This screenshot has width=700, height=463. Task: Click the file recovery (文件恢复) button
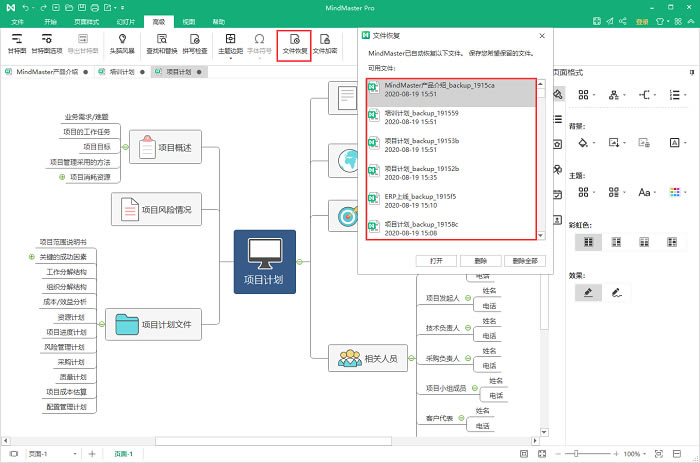[x=293, y=42]
